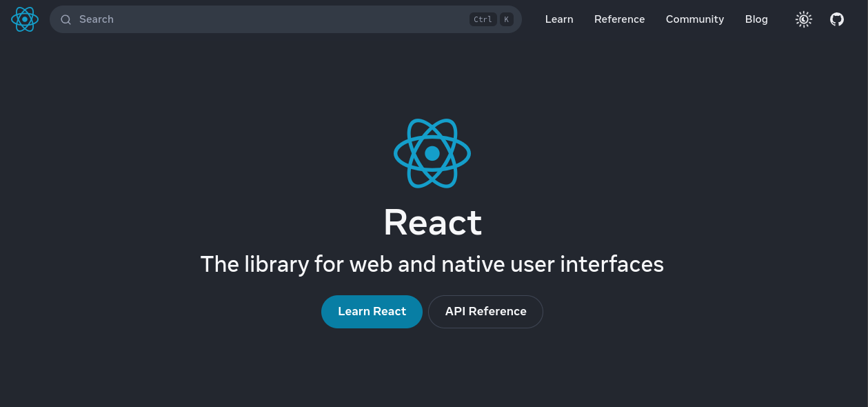Click the React logo in the navbar

pyautogui.click(x=25, y=19)
